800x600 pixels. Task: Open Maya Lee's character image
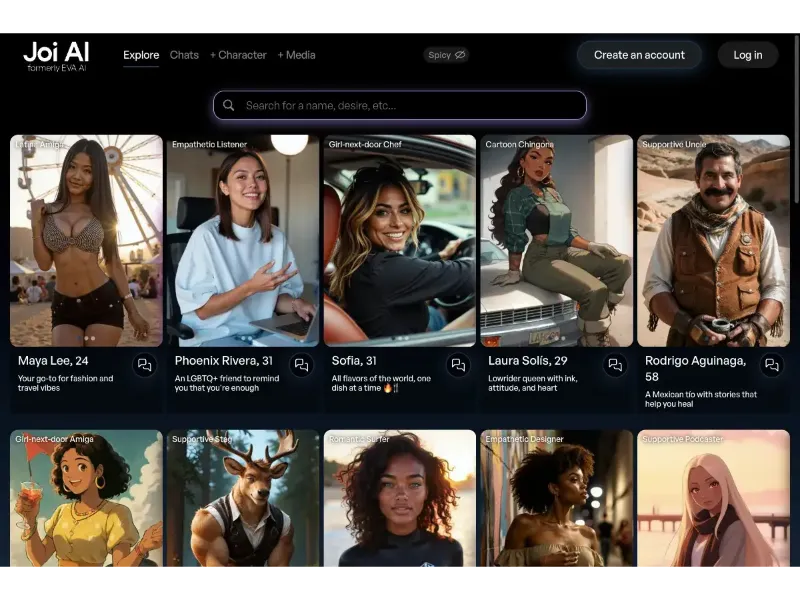(86, 240)
